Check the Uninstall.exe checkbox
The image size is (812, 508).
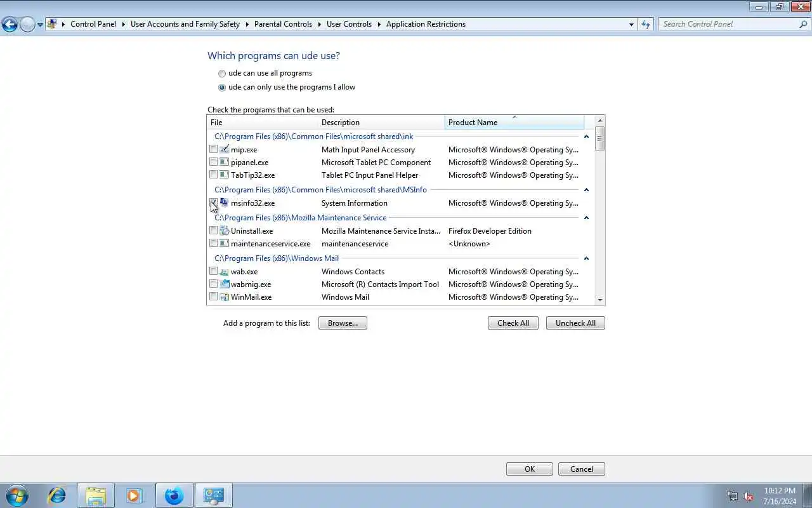pyautogui.click(x=213, y=231)
